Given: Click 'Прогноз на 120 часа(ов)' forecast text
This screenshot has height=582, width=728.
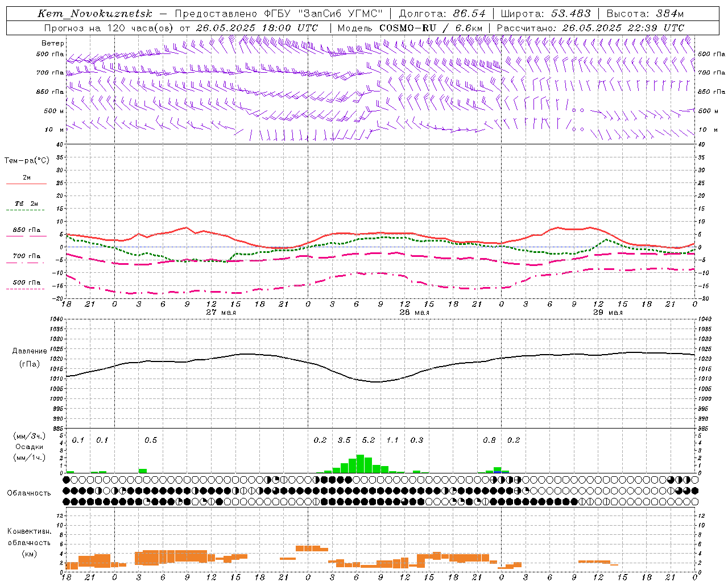Looking at the screenshot, I should [x=109, y=28].
